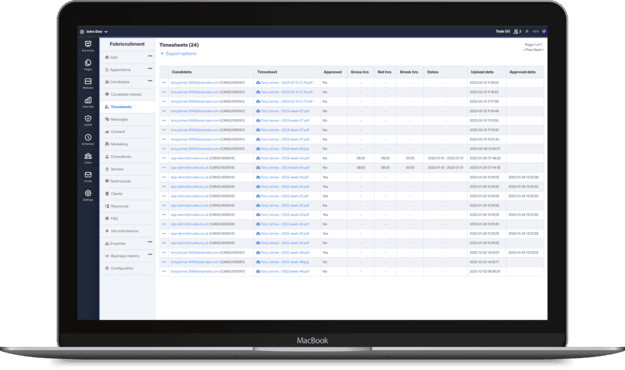Select the Job submissions menu item
Viewport: 625px width, 370px height.
click(x=127, y=231)
